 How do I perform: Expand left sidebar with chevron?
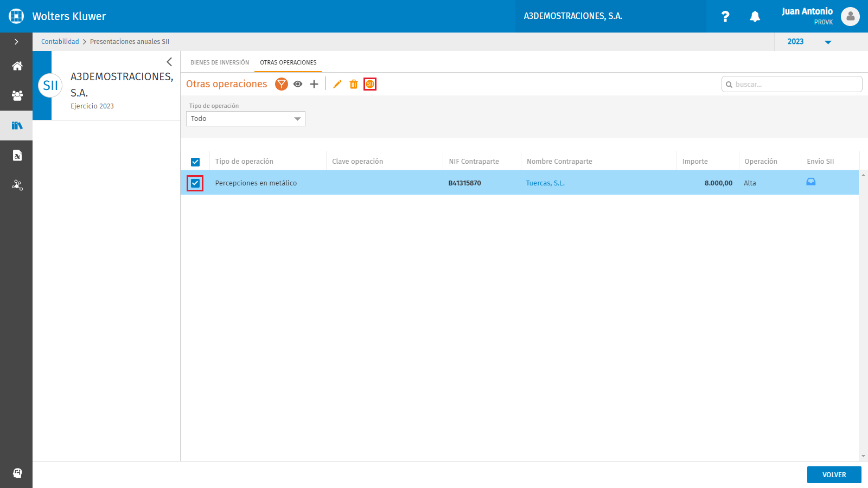[16, 42]
